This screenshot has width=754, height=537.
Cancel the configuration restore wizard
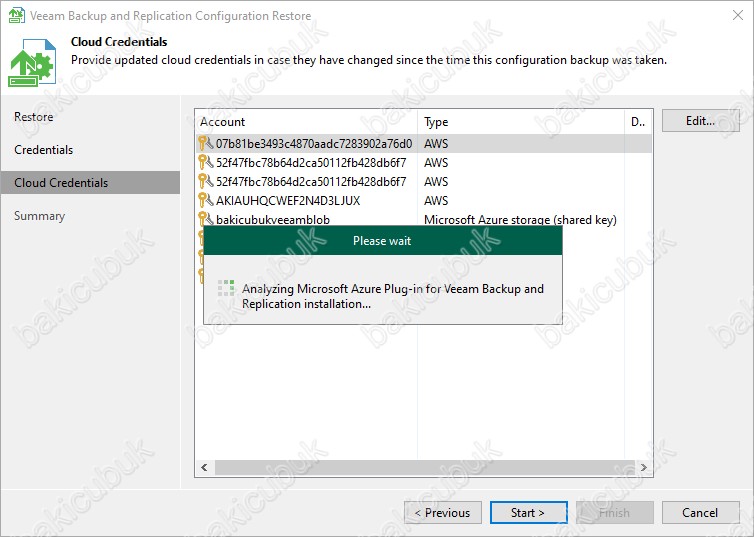coord(700,512)
